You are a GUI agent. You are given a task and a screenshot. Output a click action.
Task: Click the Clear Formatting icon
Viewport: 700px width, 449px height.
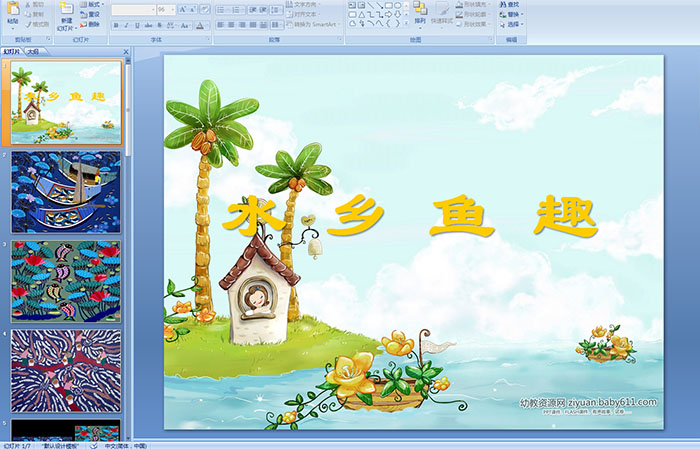click(x=205, y=10)
